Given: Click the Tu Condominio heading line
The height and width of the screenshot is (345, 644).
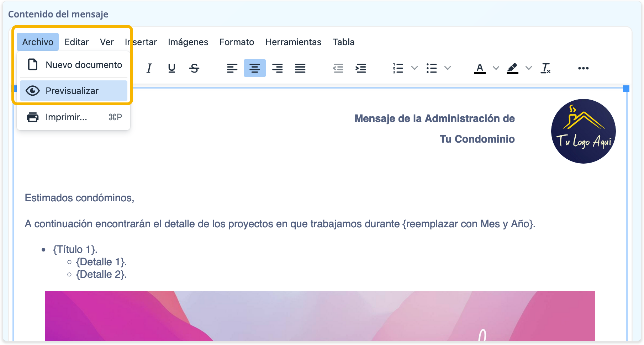Looking at the screenshot, I should click(477, 139).
